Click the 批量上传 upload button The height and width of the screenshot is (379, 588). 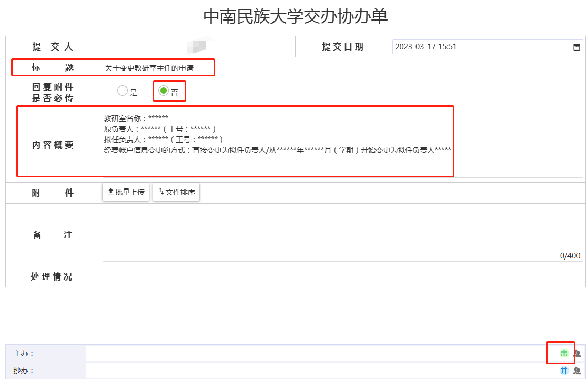(x=126, y=192)
